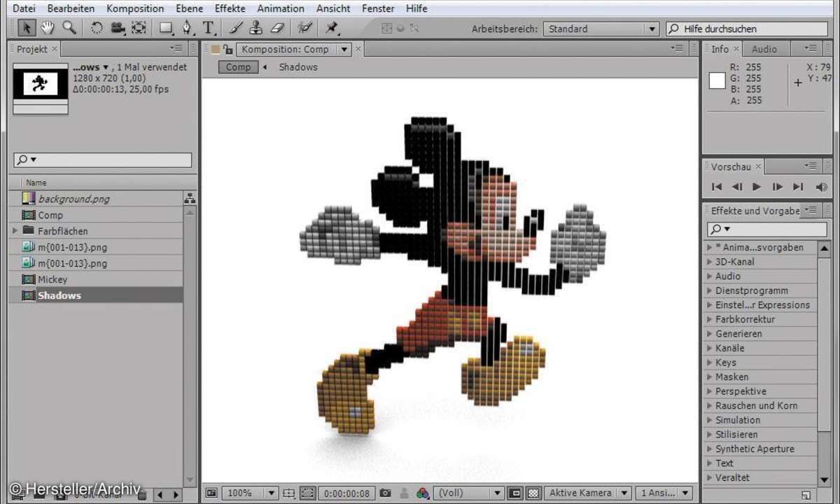This screenshot has height=504, width=840.
Task: Step forward one frame in Vorschau
Action: [777, 187]
